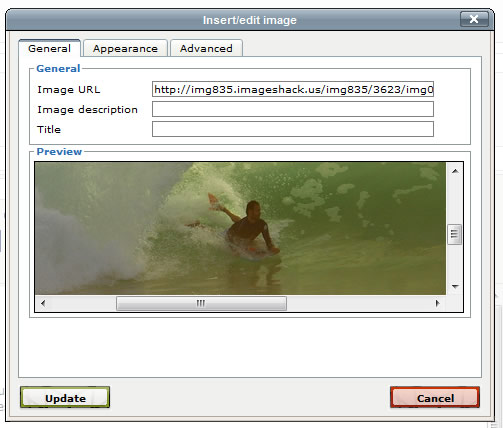Click the Cancel button

[x=435, y=398]
